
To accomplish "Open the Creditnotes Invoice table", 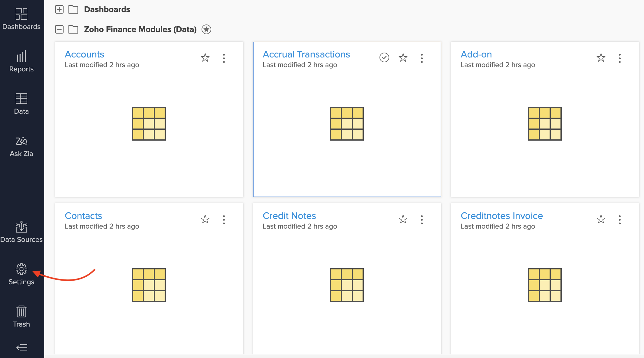I will click(501, 216).
